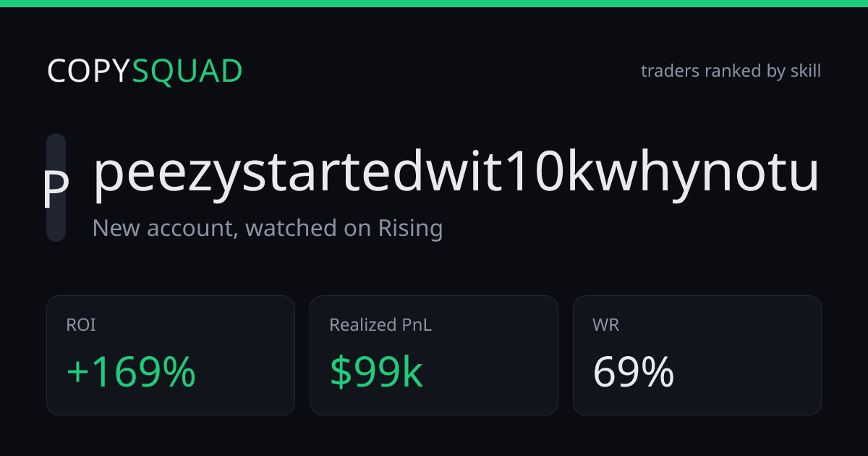868x456 pixels.
Task: Click the 'New account, watched on Rising' subtitle
Action: pos(268,228)
